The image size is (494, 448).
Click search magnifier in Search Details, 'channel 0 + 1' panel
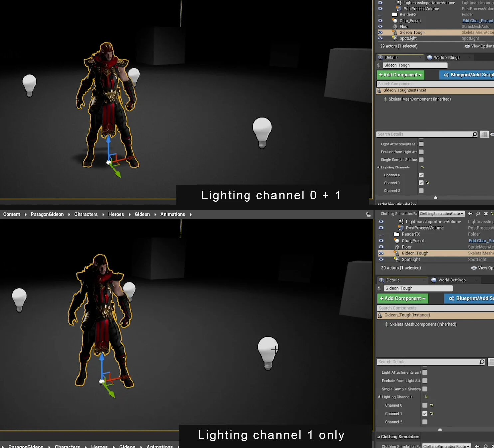click(x=475, y=134)
